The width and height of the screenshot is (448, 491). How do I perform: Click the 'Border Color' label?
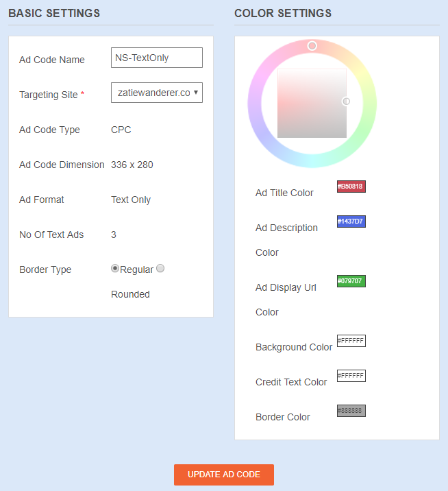coord(283,417)
